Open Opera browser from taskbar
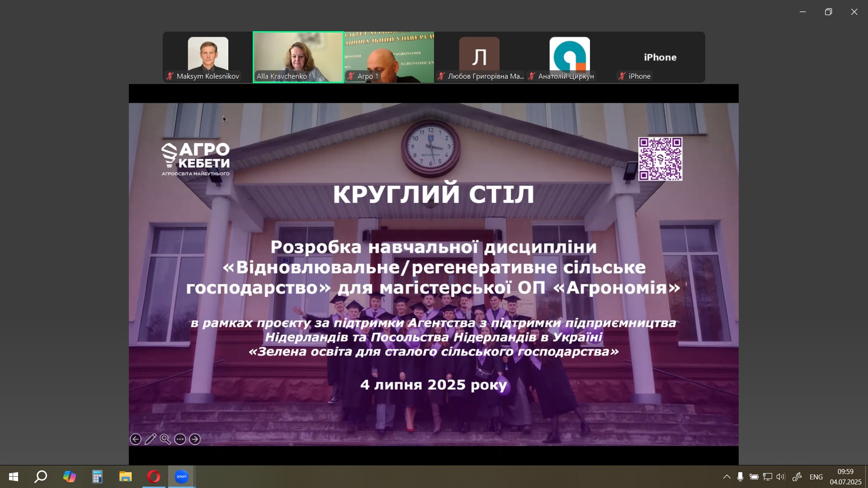Screen dimensions: 868x488 [154, 477]
